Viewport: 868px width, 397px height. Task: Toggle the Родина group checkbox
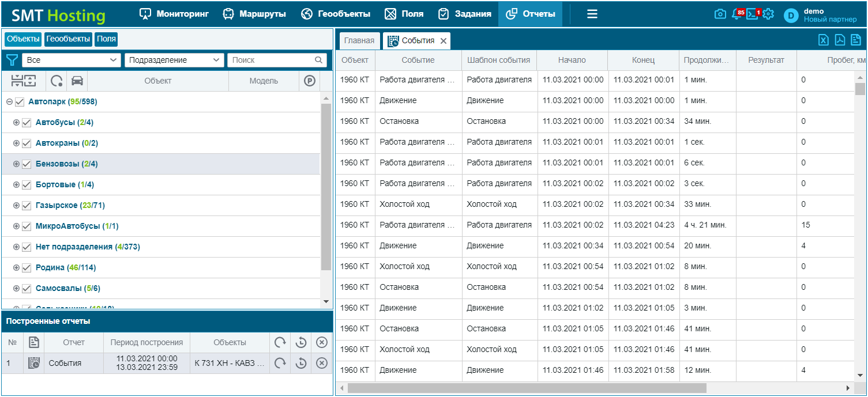click(x=27, y=268)
